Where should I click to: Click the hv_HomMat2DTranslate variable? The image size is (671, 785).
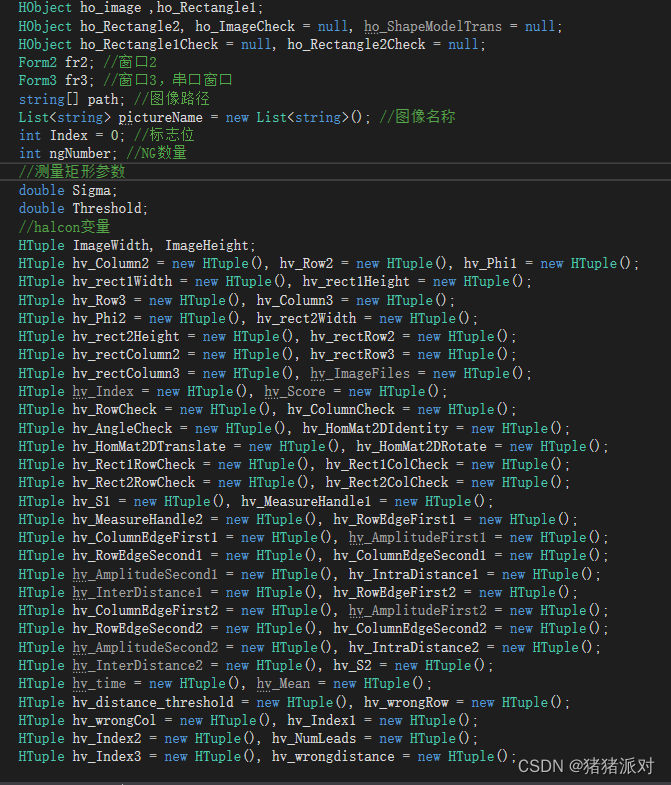coord(149,447)
